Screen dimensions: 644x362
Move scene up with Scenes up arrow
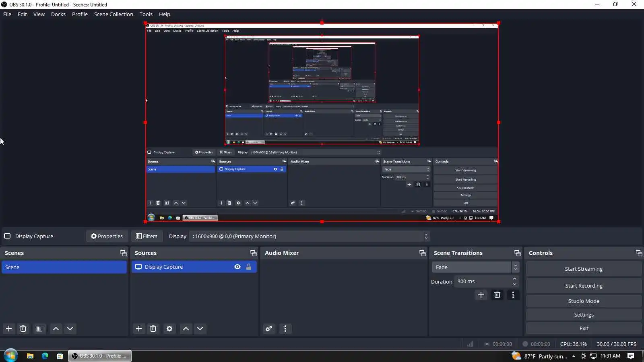click(56, 329)
